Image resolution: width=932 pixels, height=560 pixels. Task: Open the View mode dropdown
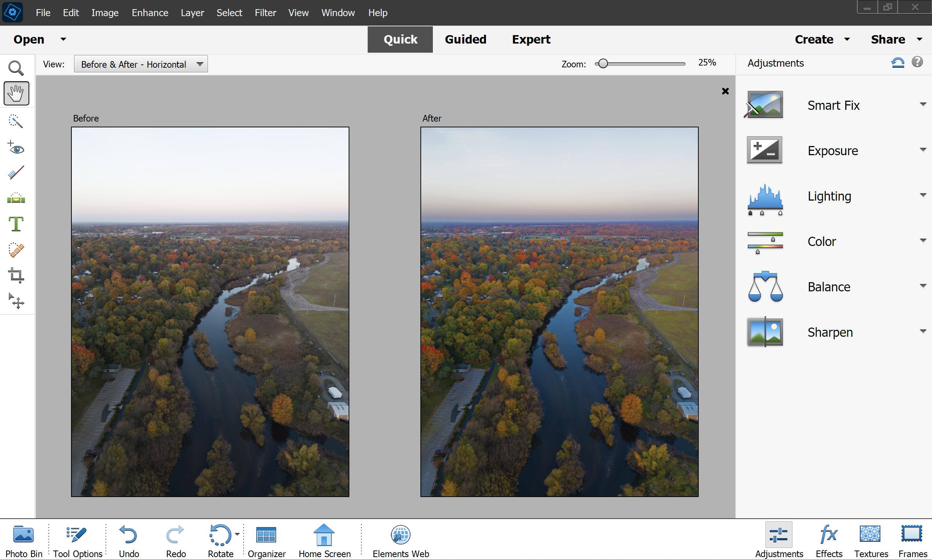tap(140, 64)
